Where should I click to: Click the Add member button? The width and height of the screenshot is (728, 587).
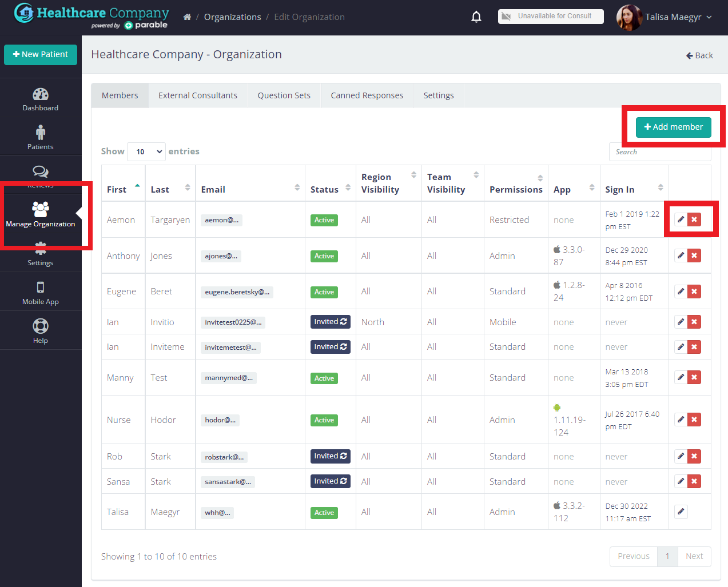coord(674,127)
